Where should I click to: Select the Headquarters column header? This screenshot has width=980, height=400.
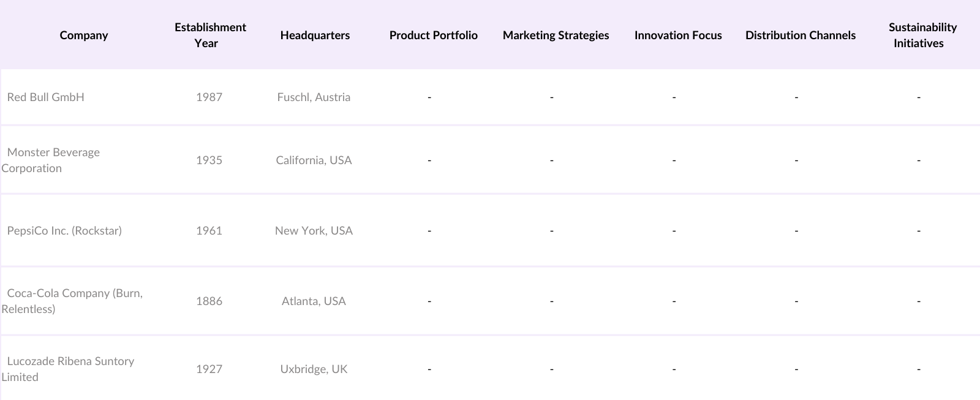coord(315,36)
